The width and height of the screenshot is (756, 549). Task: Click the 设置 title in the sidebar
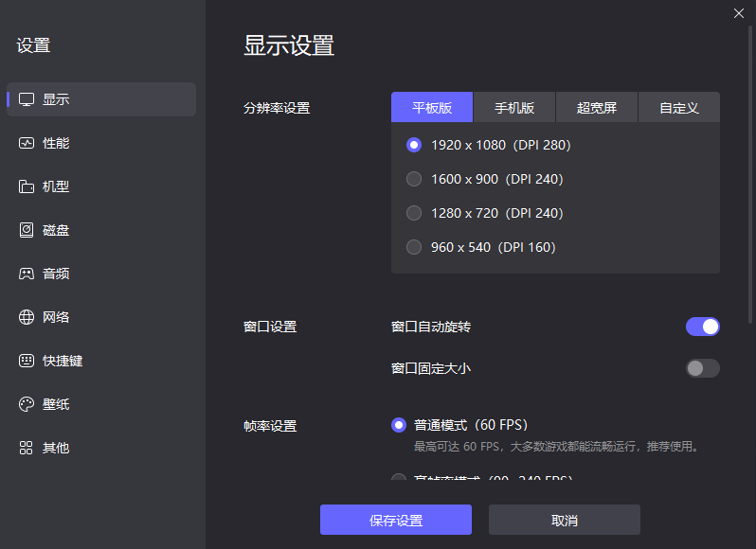tap(33, 45)
